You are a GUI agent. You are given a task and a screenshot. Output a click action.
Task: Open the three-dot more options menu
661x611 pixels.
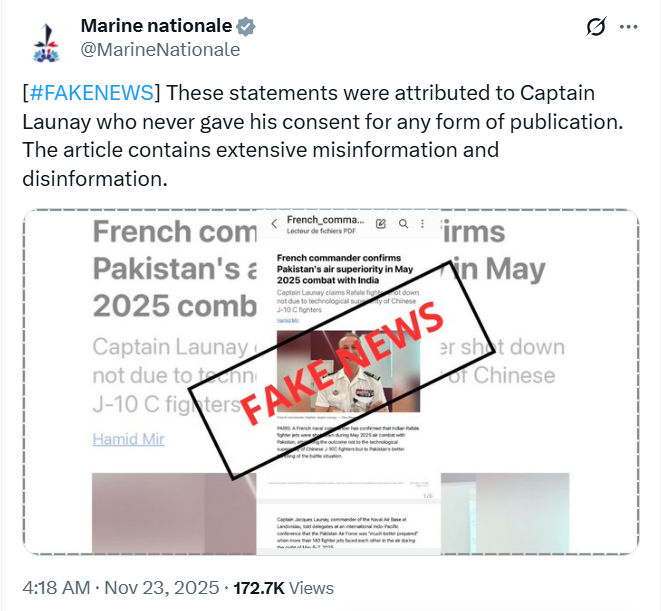(x=628, y=27)
